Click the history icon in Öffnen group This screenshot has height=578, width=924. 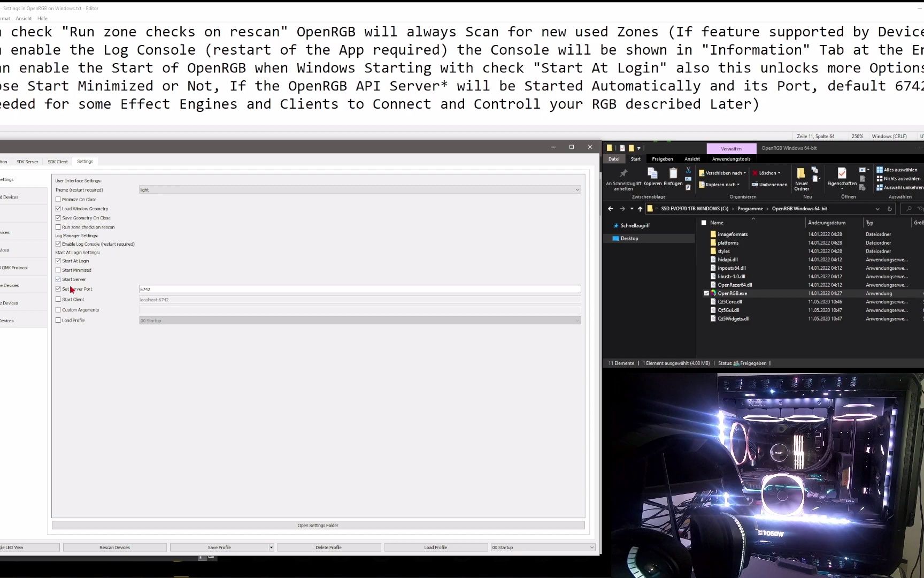pos(863,187)
